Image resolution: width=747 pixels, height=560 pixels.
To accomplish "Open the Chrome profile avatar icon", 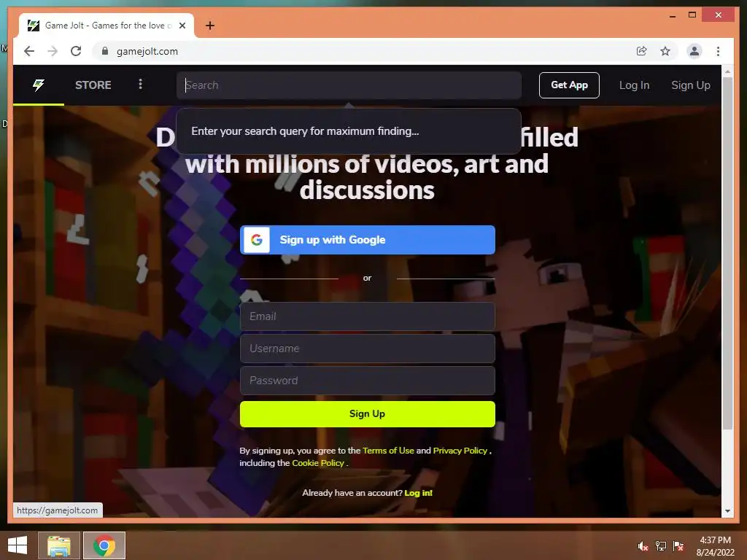I will [694, 51].
